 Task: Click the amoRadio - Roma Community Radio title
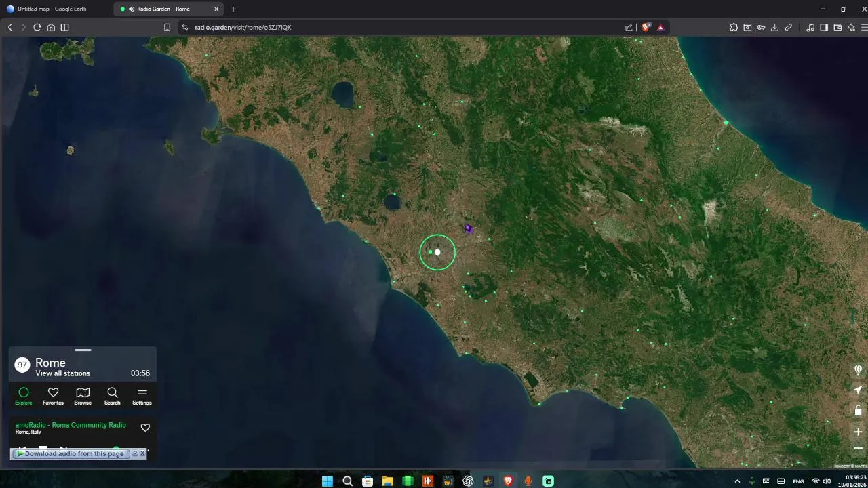pyautogui.click(x=71, y=425)
